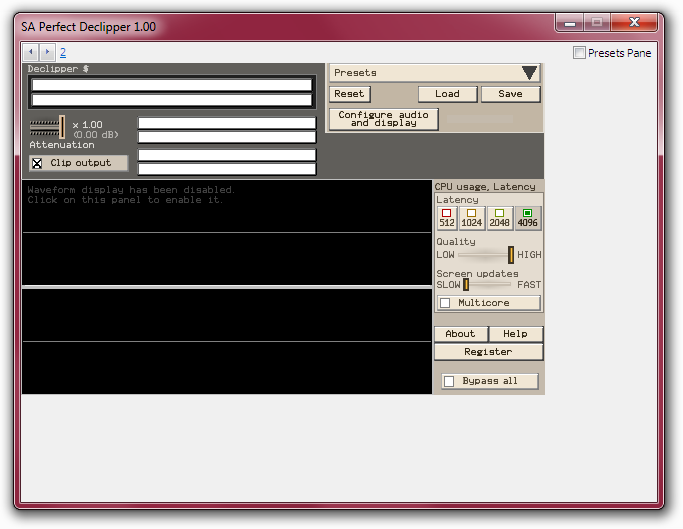Select 2048 latency option

499,218
